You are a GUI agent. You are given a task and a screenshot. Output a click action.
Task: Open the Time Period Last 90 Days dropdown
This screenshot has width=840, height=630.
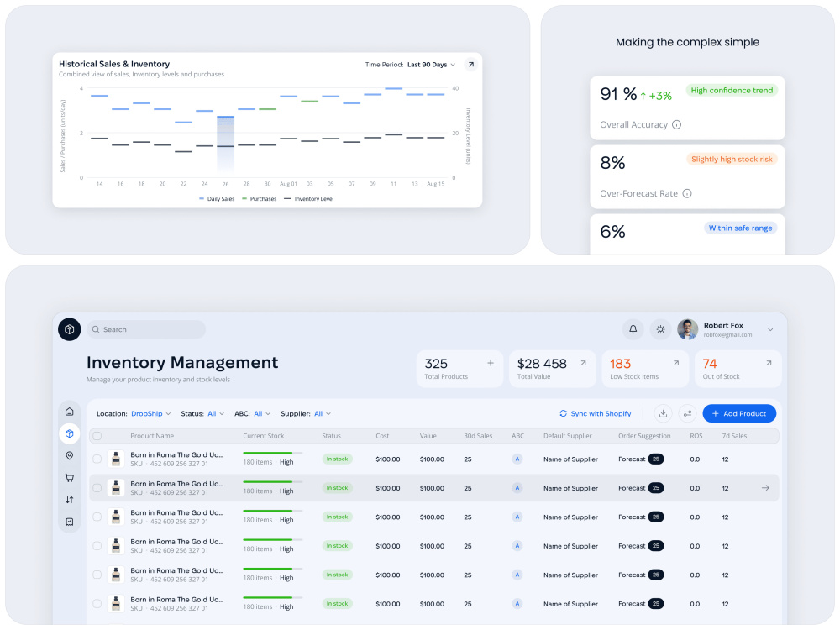point(431,65)
